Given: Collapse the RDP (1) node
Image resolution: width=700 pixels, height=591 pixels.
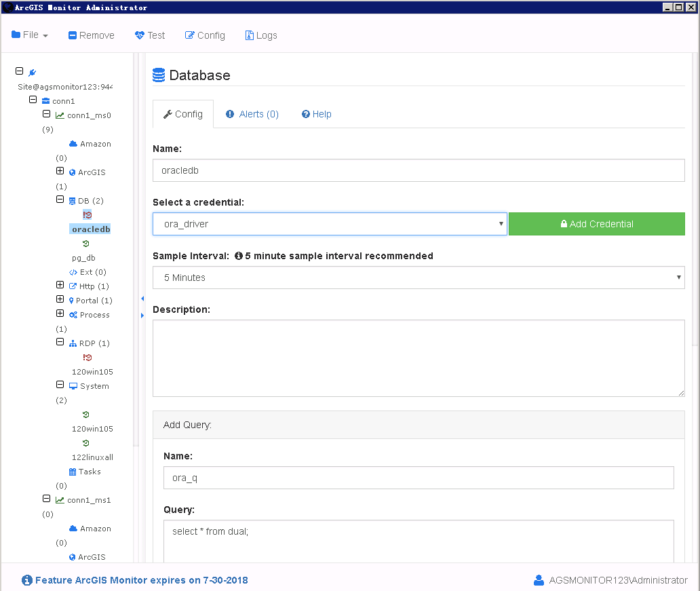Looking at the screenshot, I should [60, 342].
